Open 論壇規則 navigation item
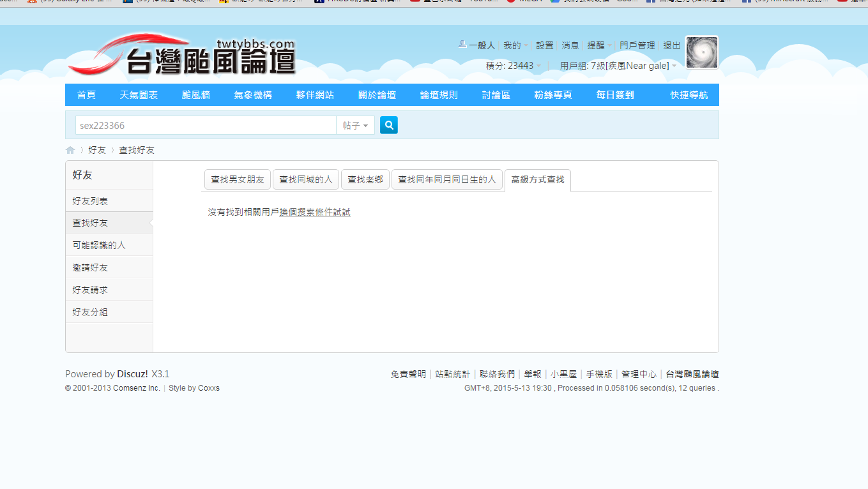Viewport: 868px width, 489px height. (439, 94)
